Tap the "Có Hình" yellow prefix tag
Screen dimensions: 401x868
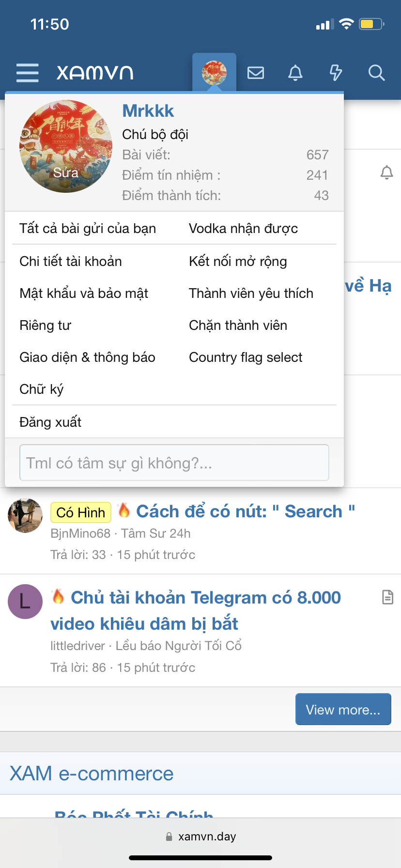point(81,512)
